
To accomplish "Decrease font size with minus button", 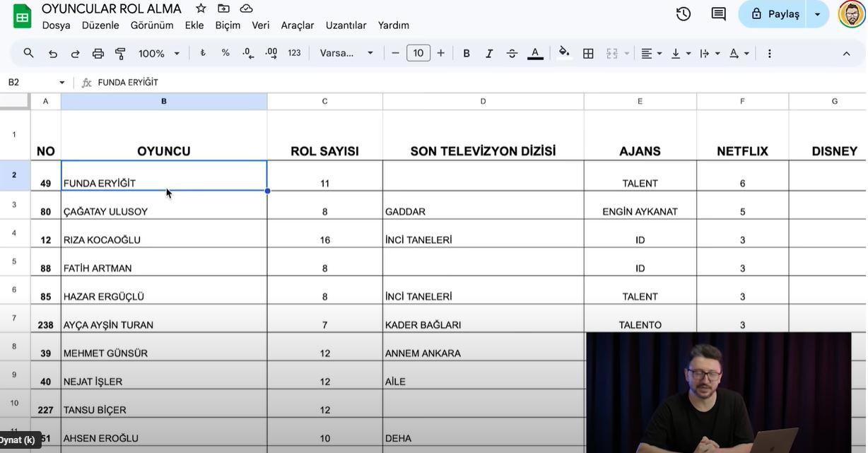I will (395, 53).
